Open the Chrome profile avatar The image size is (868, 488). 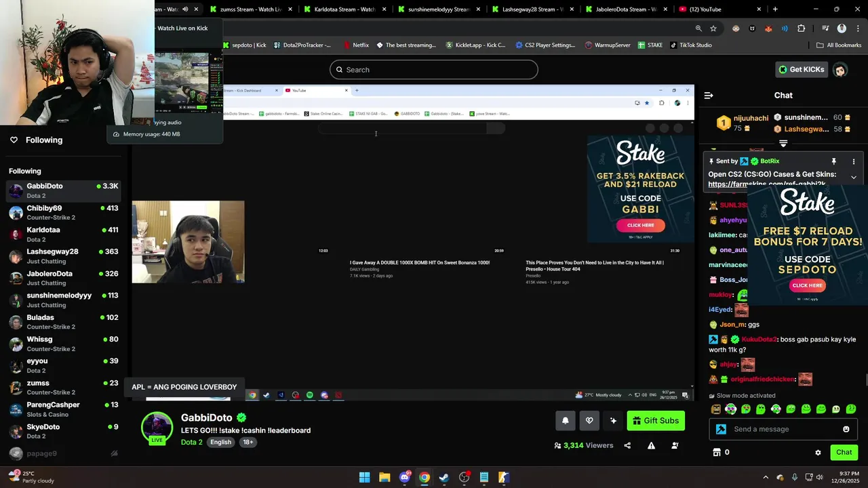(842, 28)
